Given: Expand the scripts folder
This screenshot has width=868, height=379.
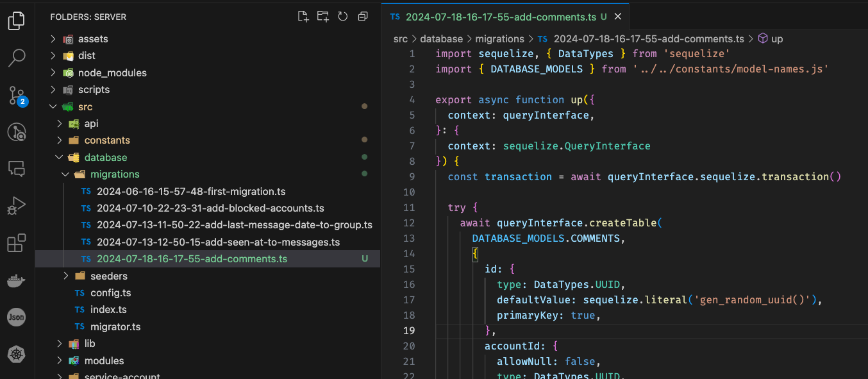Looking at the screenshot, I should pyautogui.click(x=208, y=90).
